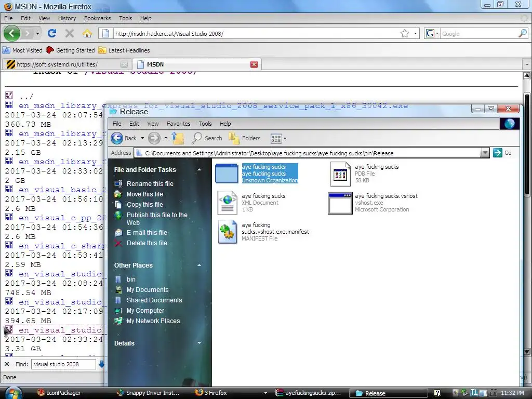The image size is (532, 399).
Task: Open Explorer Favorites menu
Action: click(179, 124)
